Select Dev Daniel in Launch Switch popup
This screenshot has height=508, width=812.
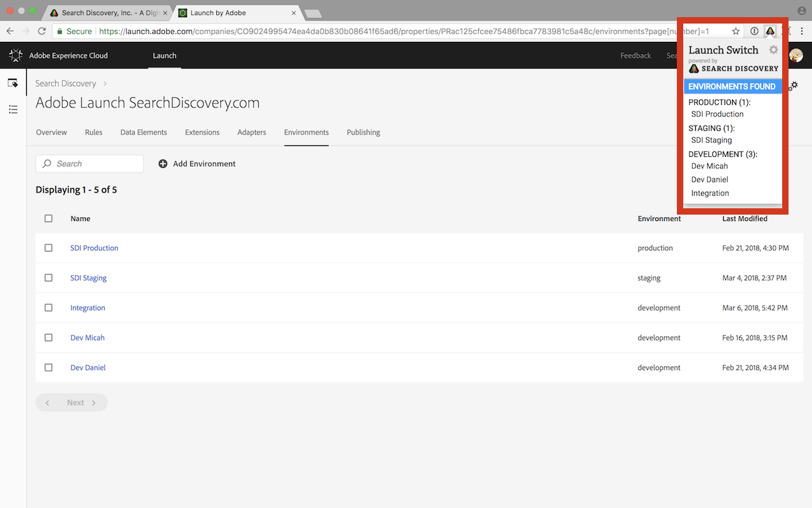click(x=709, y=180)
